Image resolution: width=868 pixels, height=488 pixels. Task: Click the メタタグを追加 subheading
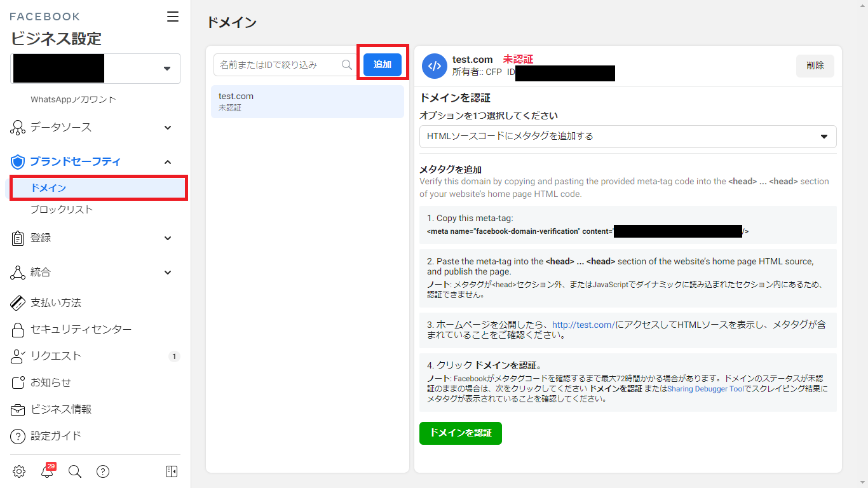click(x=451, y=170)
